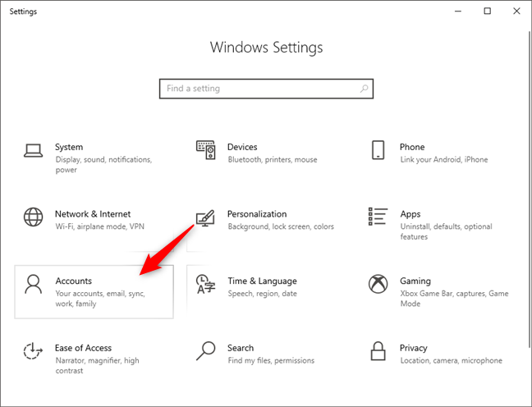Open the Privacy padlock icon
Viewport: 532px width, 407px height.
tap(378, 350)
